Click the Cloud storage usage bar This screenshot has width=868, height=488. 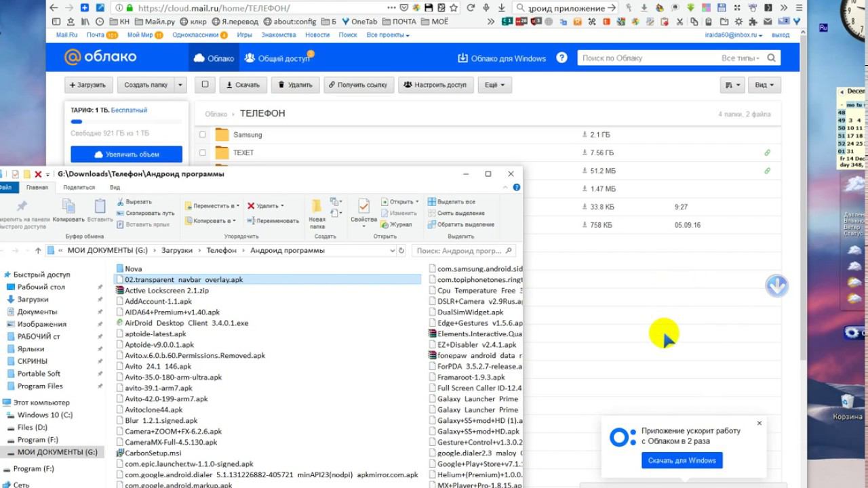[x=126, y=122]
